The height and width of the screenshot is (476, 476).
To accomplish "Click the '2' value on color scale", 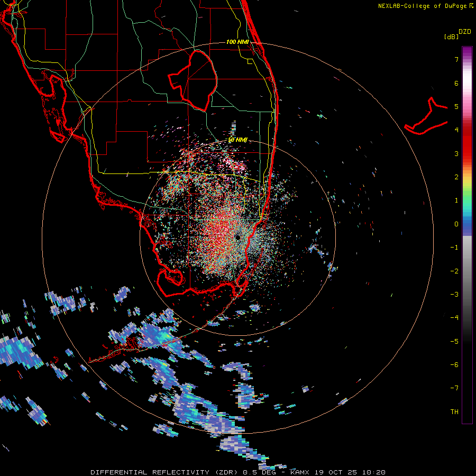I will click(456, 177).
